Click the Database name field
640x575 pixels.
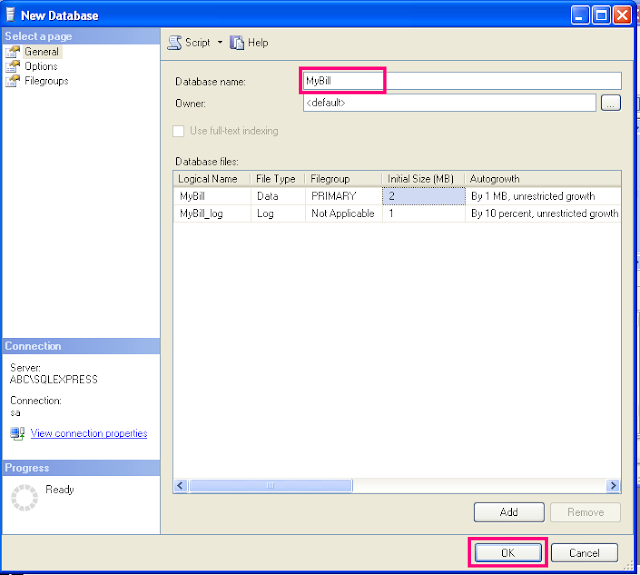pyautogui.click(x=462, y=81)
